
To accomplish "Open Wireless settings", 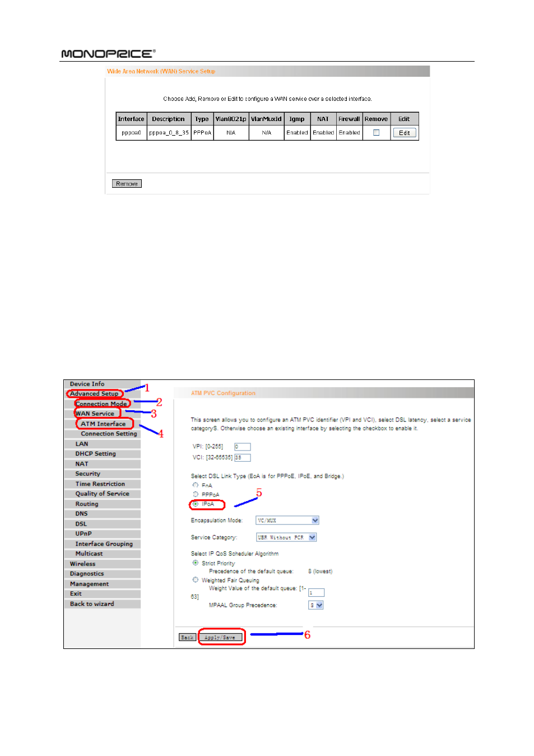I will tap(82, 564).
